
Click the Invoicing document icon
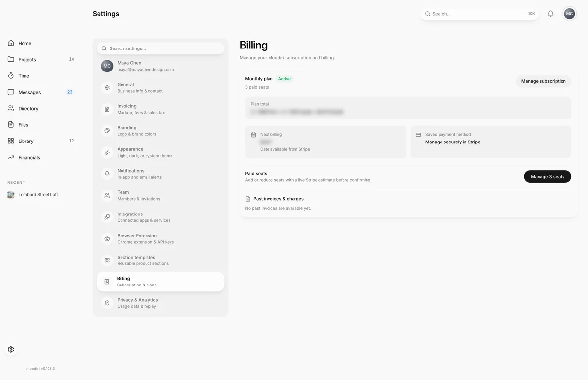107,109
